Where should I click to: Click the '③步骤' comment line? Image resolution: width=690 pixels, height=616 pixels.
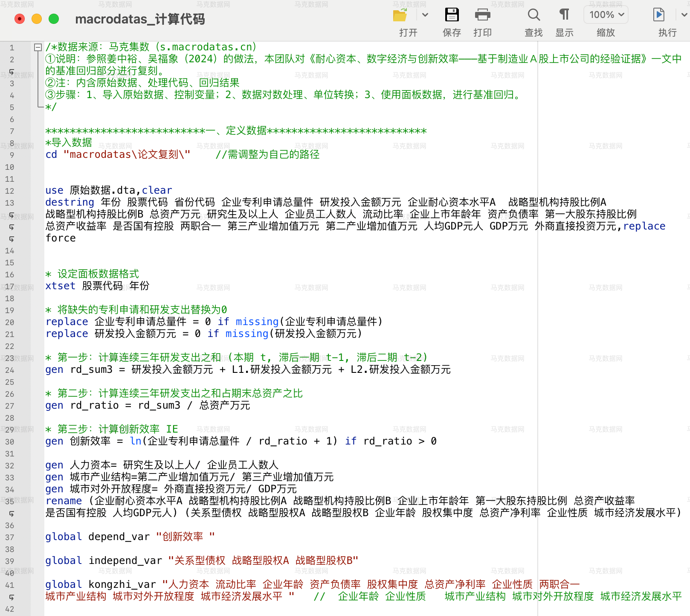click(284, 95)
